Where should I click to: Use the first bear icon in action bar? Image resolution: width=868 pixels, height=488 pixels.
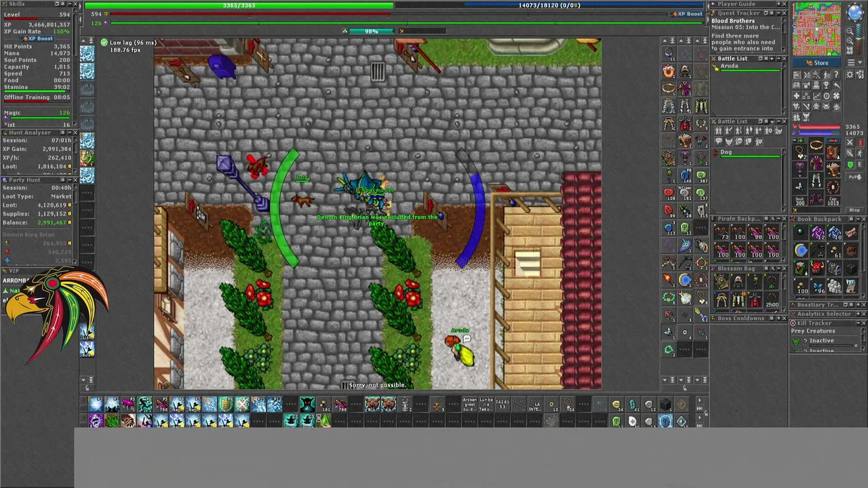(x=372, y=405)
